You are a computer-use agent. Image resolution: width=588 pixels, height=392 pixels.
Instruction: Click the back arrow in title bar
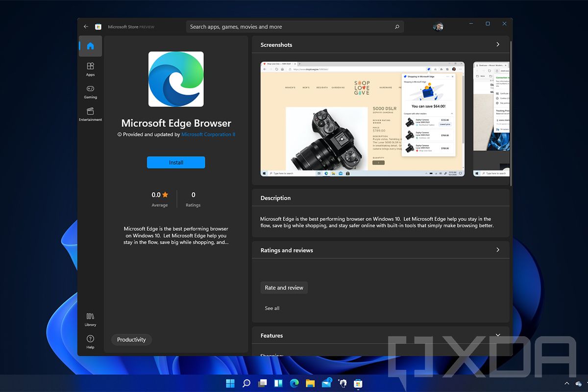click(86, 27)
